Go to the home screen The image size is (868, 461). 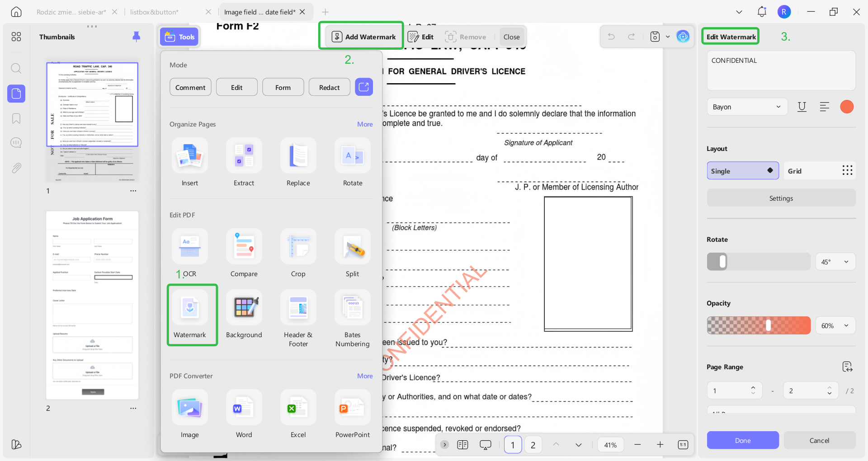coord(16,12)
